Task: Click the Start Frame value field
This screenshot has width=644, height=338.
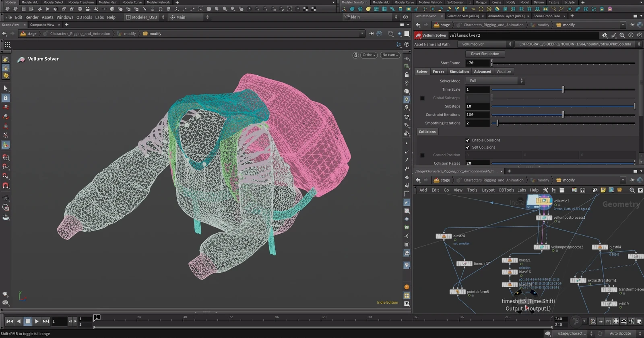Action: click(477, 63)
